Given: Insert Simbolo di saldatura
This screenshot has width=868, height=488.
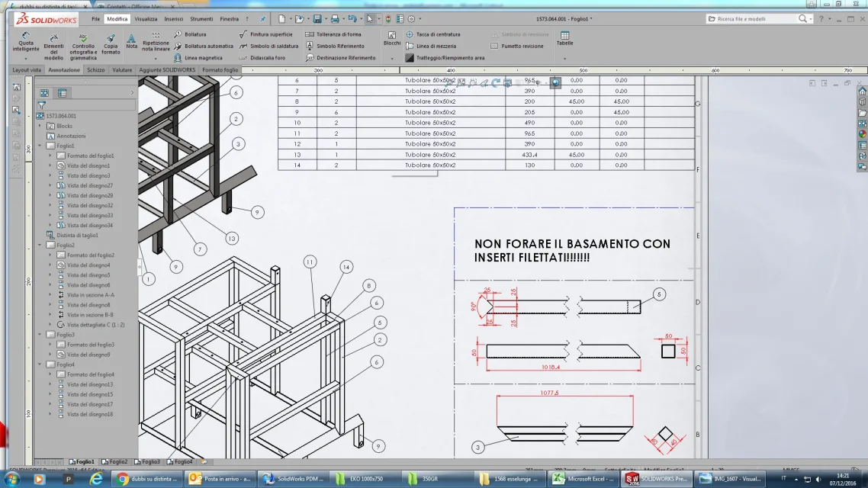Looking at the screenshot, I should coord(268,46).
